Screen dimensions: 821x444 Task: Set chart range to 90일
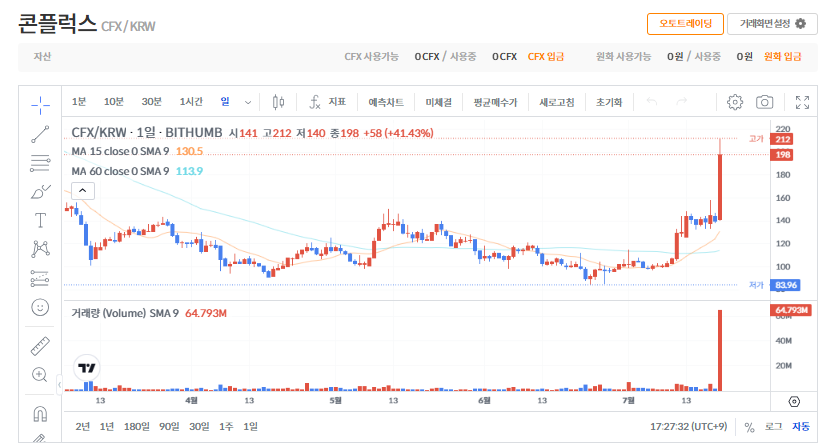(x=169, y=427)
